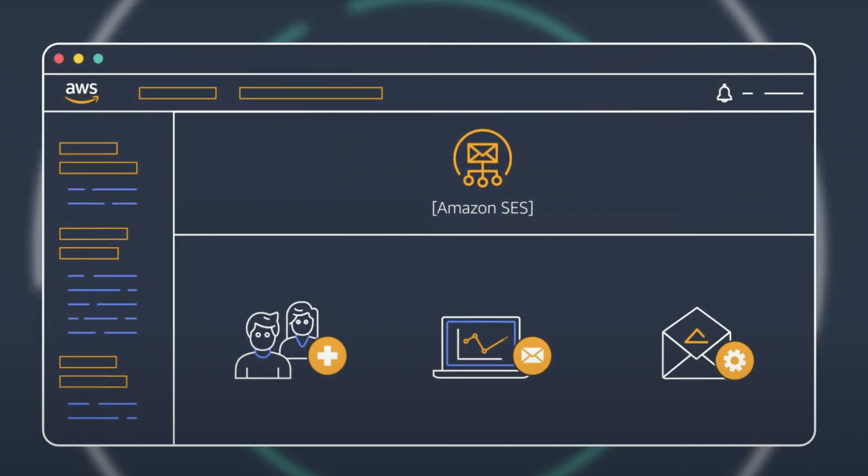Viewport: 868px width, 476px height.
Task: Click the AWS logo in the top left
Action: click(x=81, y=93)
